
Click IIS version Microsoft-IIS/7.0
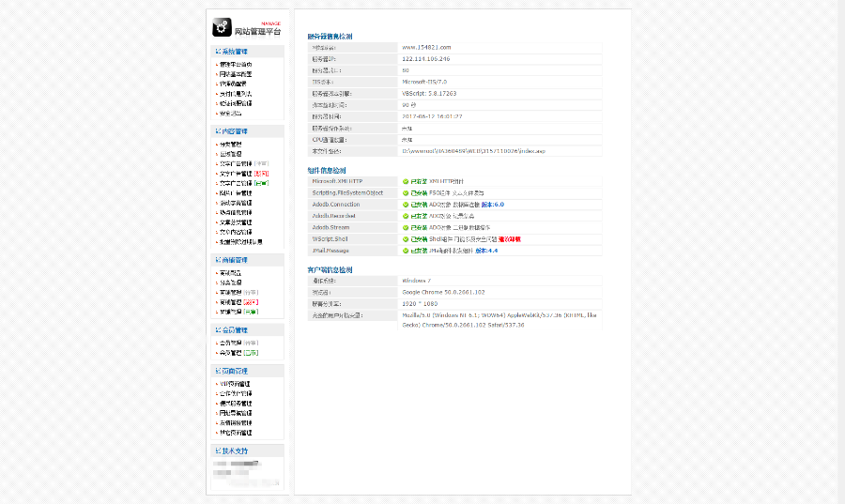point(424,82)
